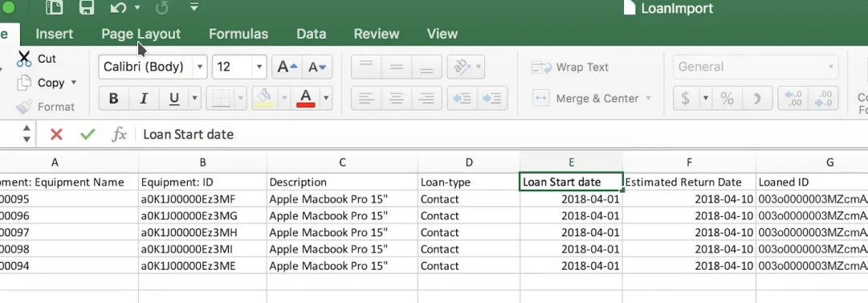Open the Formulas tab
The image size is (868, 303).
point(238,34)
